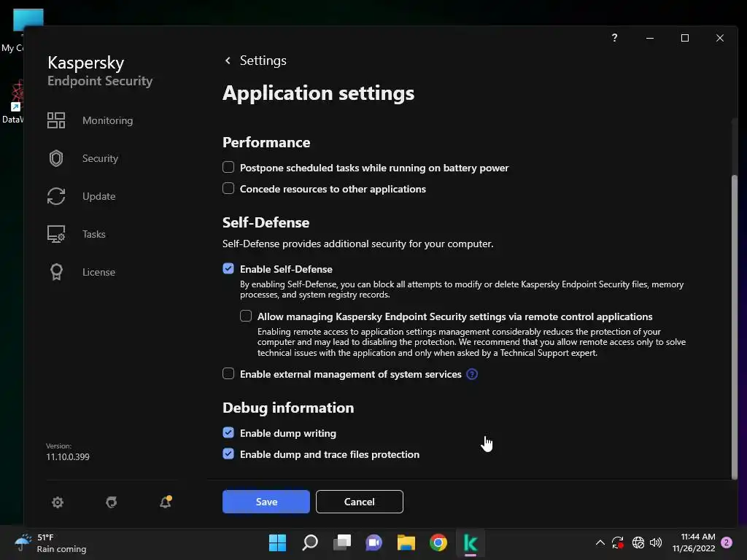Check Concede resources to other applications
The height and width of the screenshot is (560, 747).
coord(228,188)
